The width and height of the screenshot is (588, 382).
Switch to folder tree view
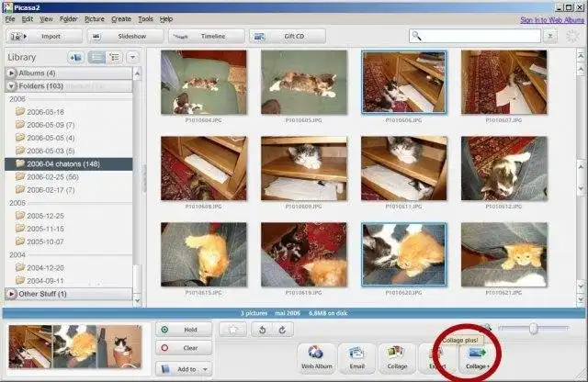pyautogui.click(x=114, y=57)
